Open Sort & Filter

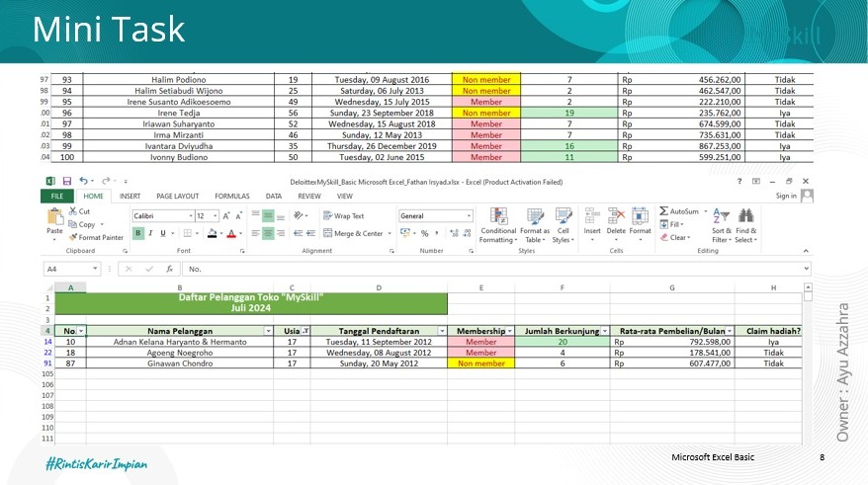click(x=722, y=225)
